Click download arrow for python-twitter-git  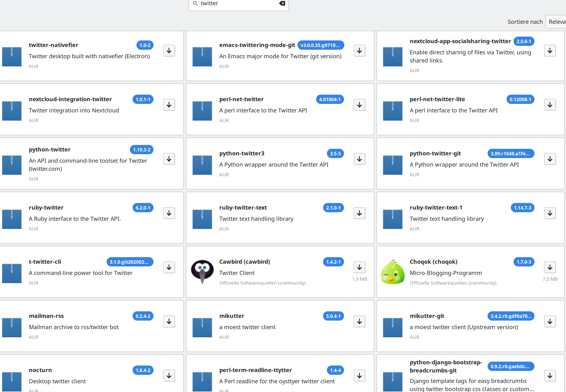[550, 159]
